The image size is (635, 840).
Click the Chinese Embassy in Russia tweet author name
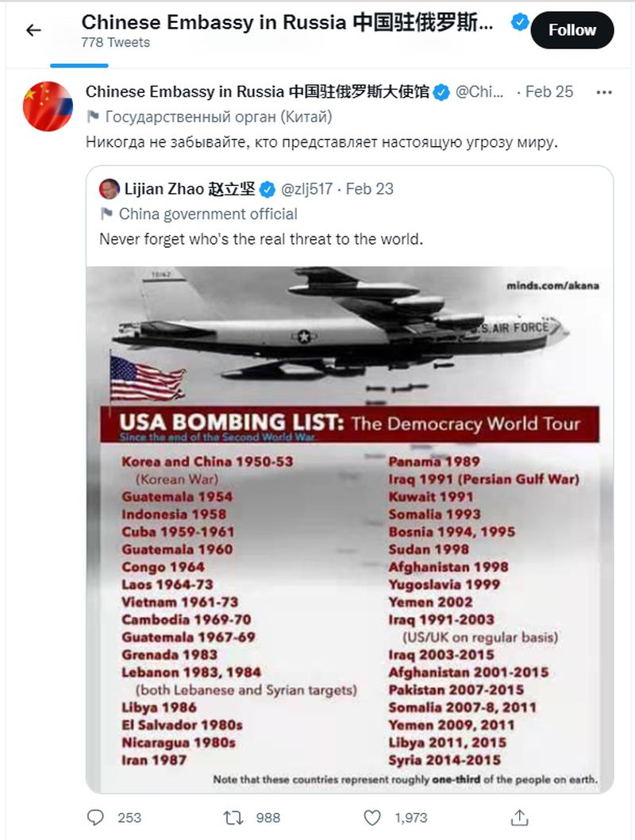(x=257, y=92)
